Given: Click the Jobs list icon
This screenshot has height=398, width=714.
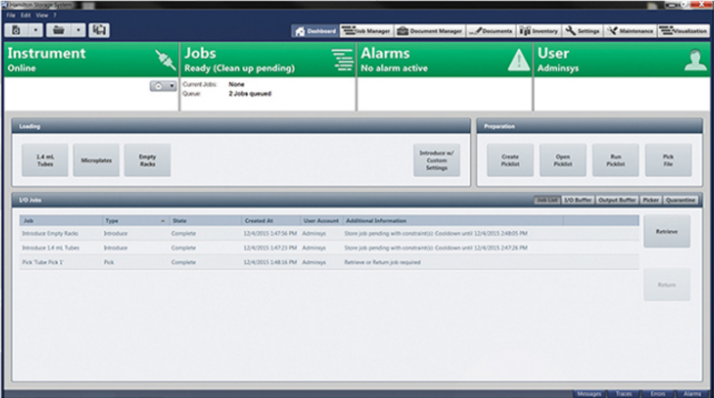Looking at the screenshot, I should [x=342, y=60].
